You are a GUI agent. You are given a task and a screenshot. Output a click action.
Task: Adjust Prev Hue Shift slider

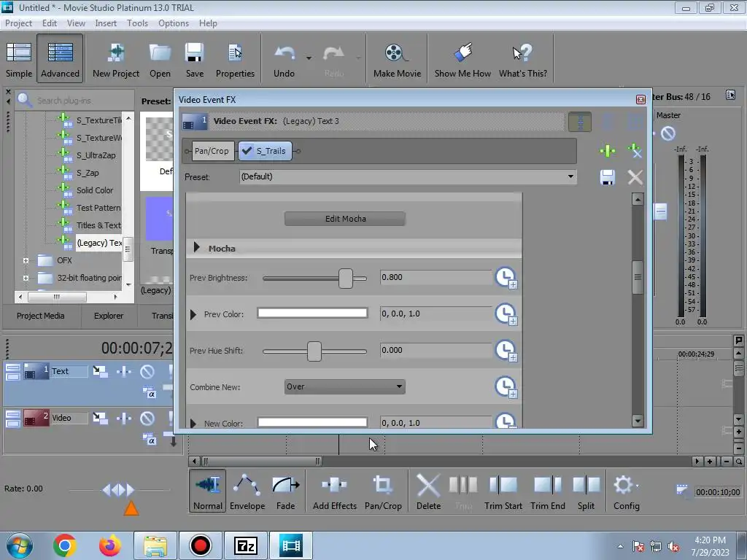[314, 351]
